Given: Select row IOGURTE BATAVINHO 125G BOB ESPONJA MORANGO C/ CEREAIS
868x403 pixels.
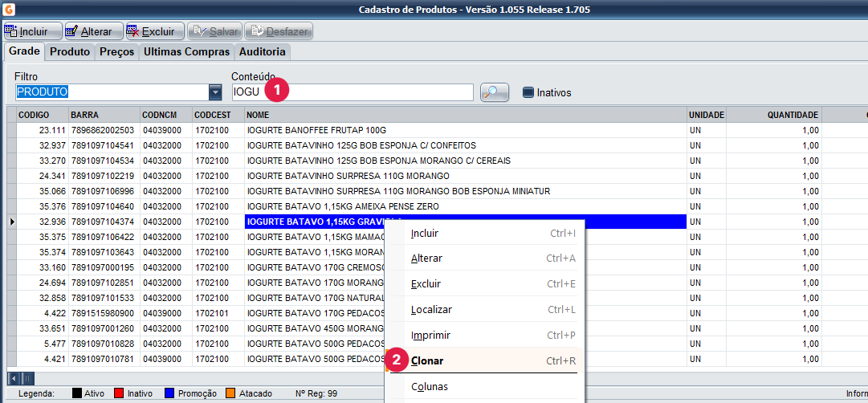Looking at the screenshot, I should [466, 161].
